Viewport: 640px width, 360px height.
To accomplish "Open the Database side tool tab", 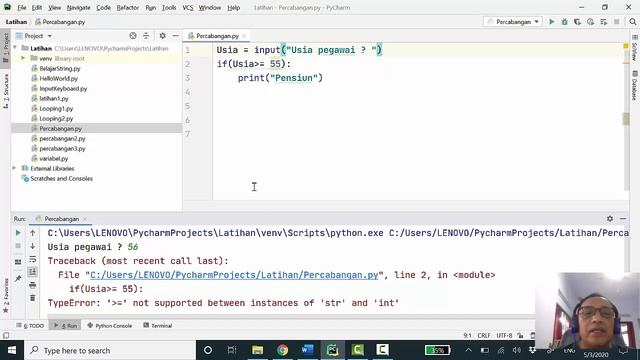I will tap(634, 86).
